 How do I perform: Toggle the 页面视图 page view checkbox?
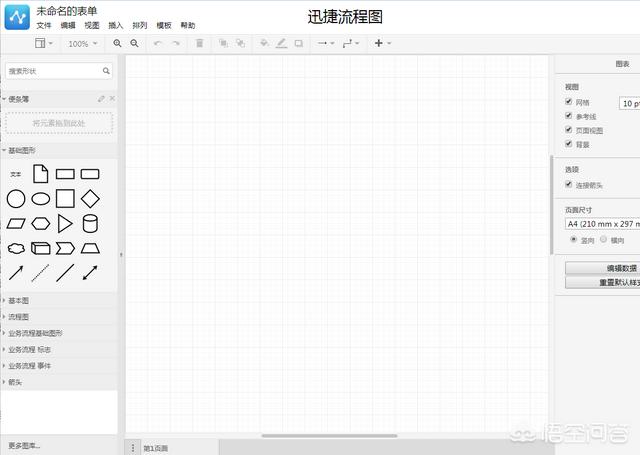tap(569, 130)
